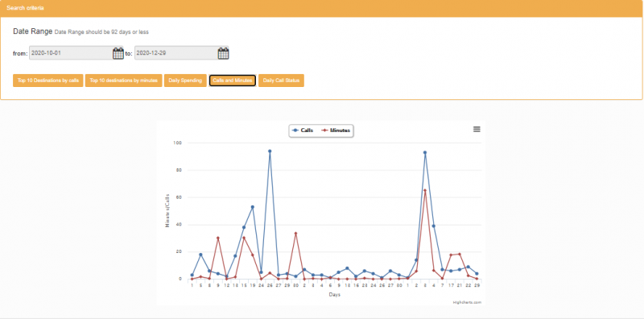Show Top 10 destinations by minutes
Viewport: 644px width, 319px height.
pyautogui.click(x=124, y=81)
